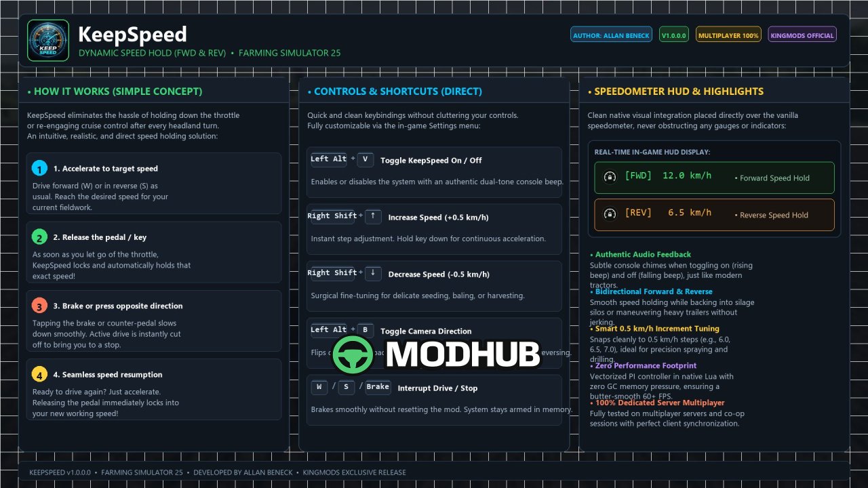Click the KINGMODS OFFICIAL badge
Viewport: 868px width, 488px height.
[802, 35]
